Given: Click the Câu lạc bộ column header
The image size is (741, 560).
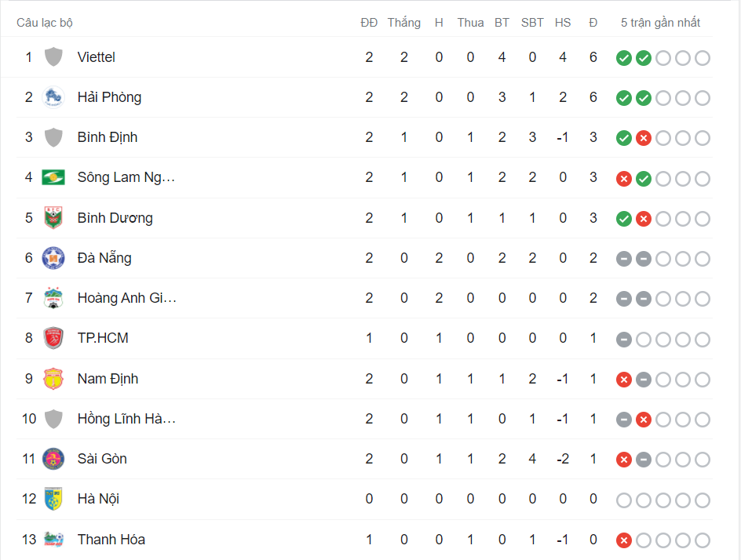Looking at the screenshot, I should tap(45, 23).
